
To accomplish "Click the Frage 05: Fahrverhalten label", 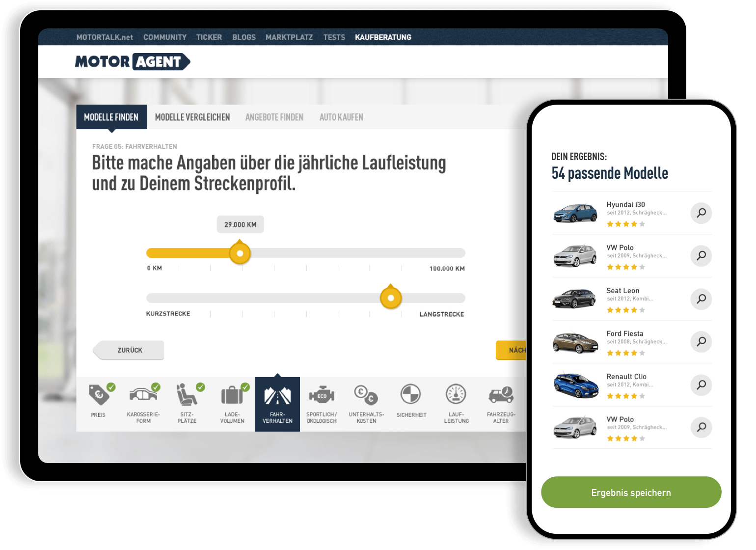I will click(x=135, y=146).
